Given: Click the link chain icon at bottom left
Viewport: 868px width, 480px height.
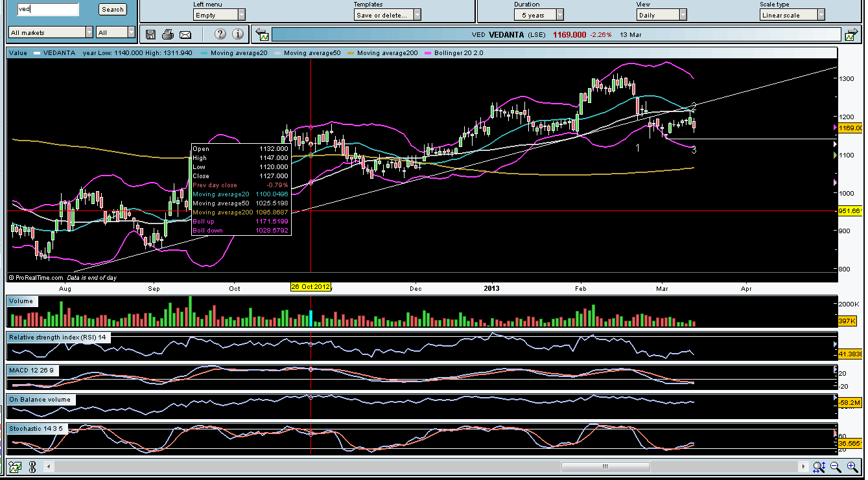Looking at the screenshot, I should pos(30,466).
